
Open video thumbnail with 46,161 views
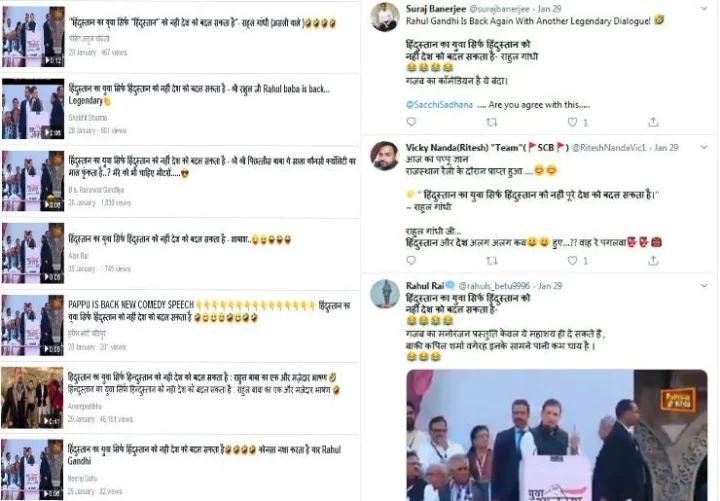click(x=32, y=398)
